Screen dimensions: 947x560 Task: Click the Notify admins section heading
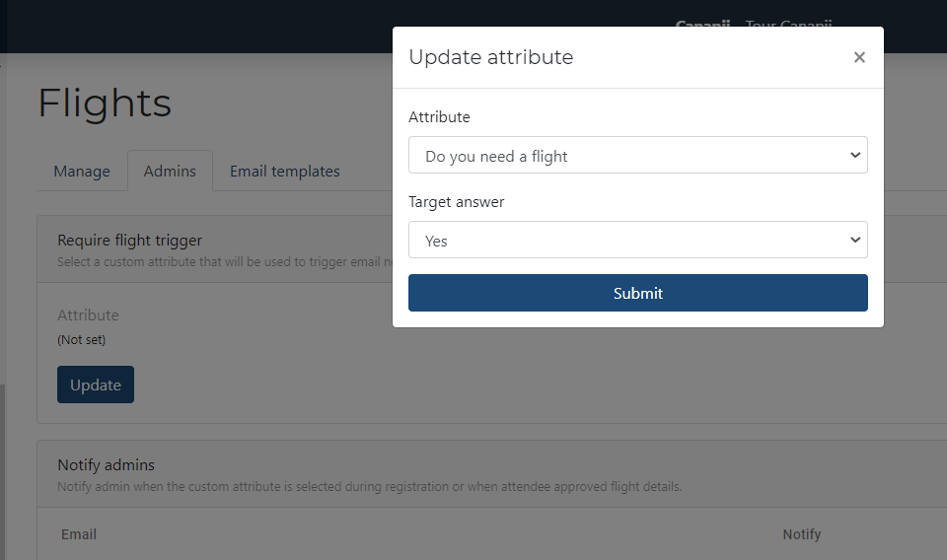(x=106, y=465)
